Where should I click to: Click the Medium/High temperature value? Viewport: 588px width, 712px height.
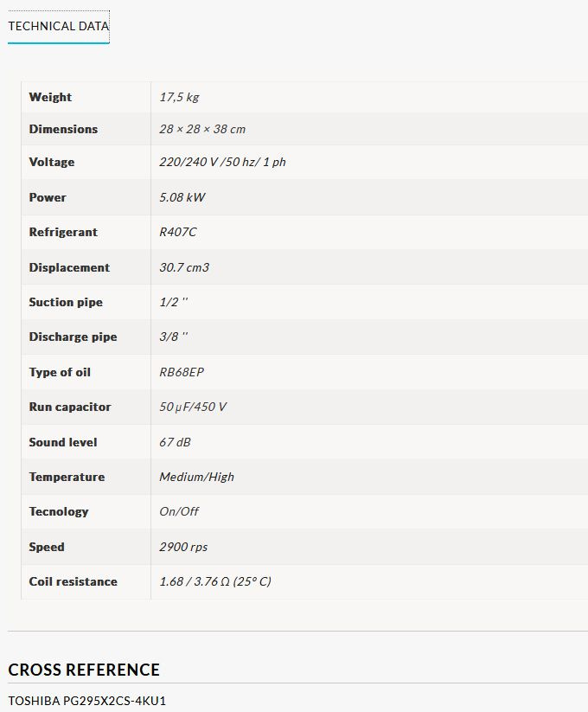(x=196, y=477)
